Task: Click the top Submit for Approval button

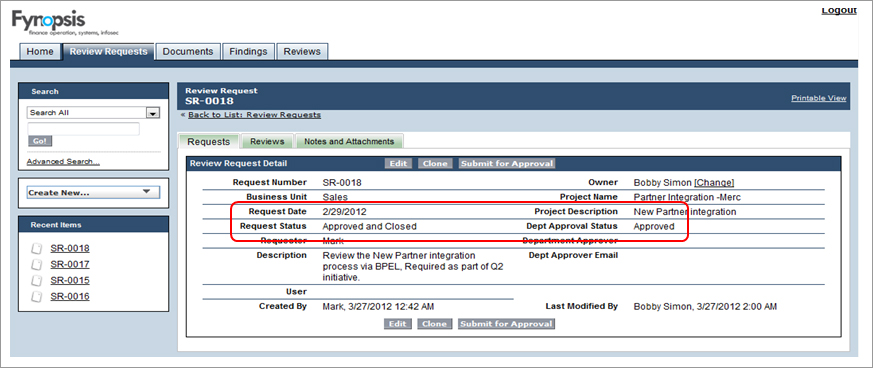Action: point(507,164)
